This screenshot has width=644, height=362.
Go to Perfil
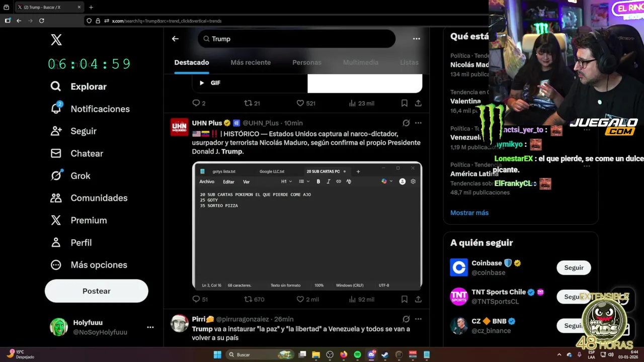71,242
